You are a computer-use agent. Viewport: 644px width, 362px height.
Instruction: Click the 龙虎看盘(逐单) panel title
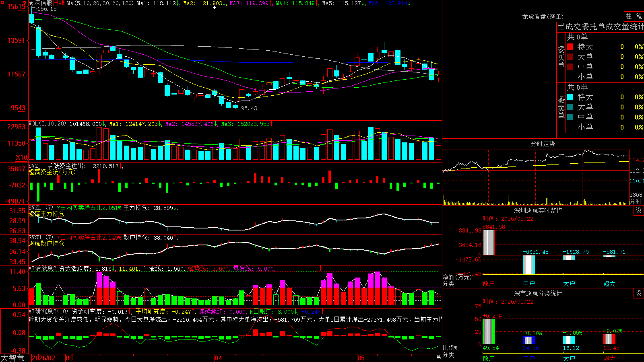(543, 16)
